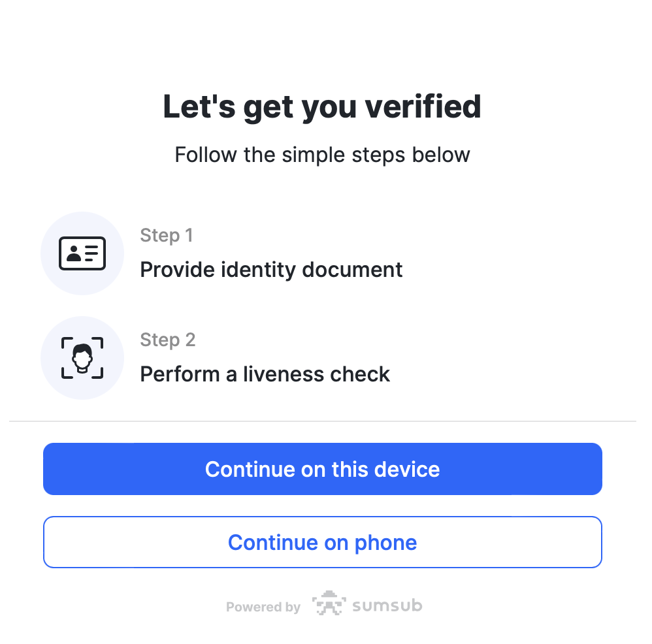Open the Powered by Sumsub link

323,605
